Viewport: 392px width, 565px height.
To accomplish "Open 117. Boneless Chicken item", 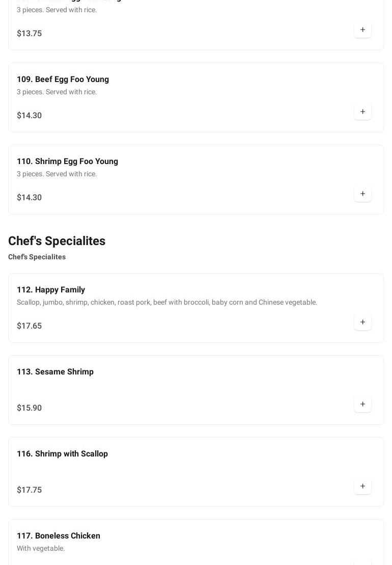I will click(59, 536).
